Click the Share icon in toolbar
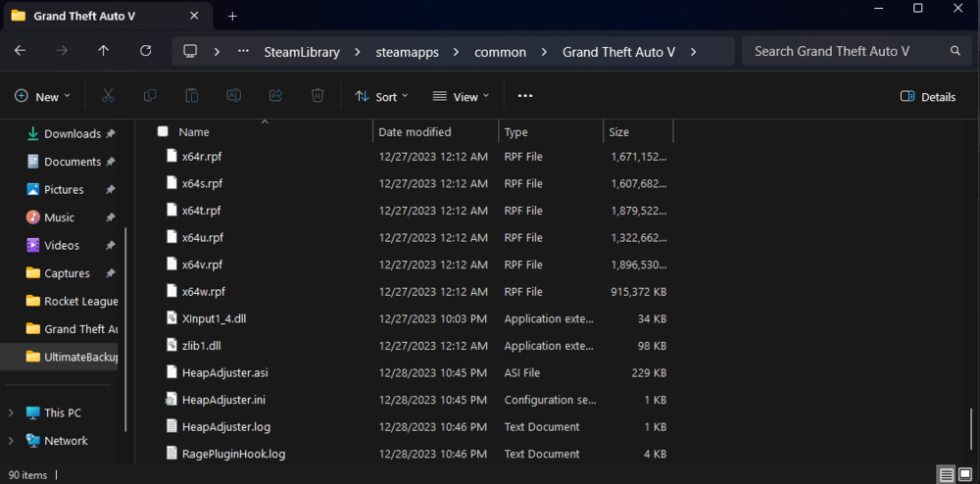 point(275,96)
